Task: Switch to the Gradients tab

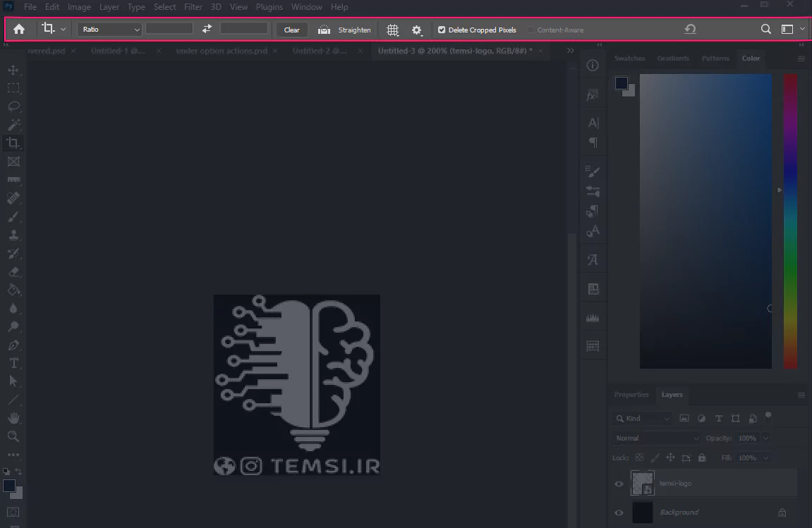Action: tap(673, 58)
